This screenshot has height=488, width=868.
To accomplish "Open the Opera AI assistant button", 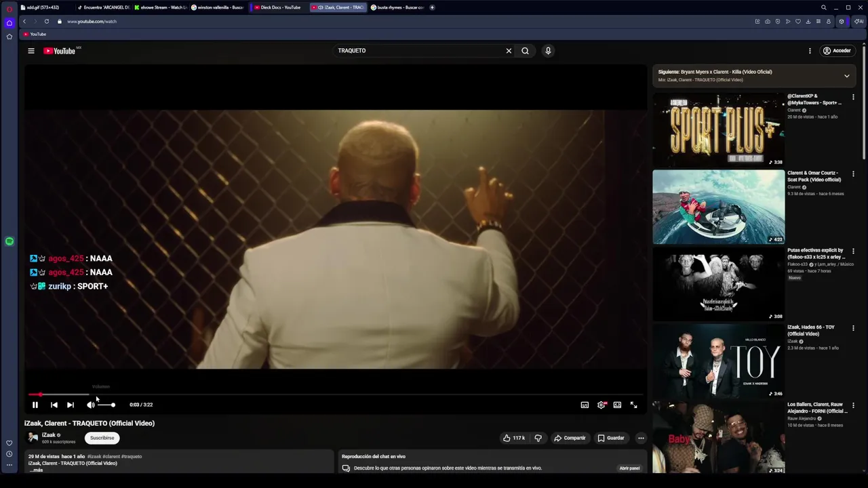I will coord(859,21).
